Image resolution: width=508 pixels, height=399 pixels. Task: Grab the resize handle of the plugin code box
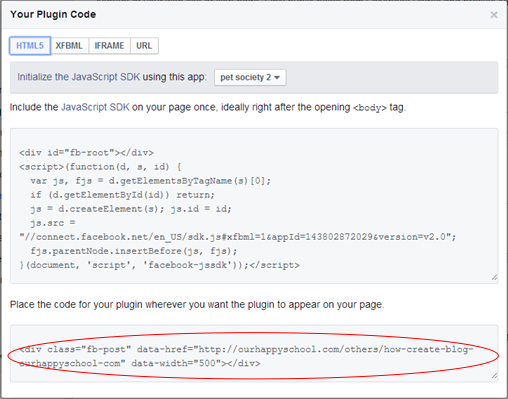tap(494, 376)
